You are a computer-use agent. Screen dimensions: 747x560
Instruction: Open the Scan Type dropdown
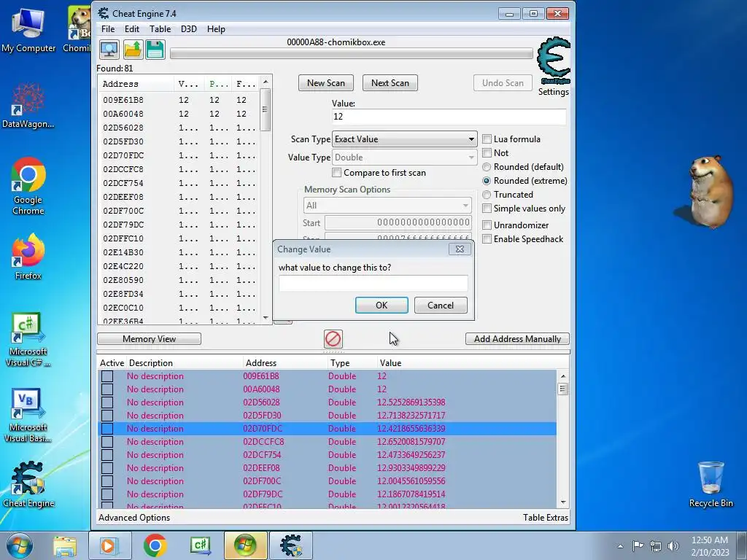404,139
